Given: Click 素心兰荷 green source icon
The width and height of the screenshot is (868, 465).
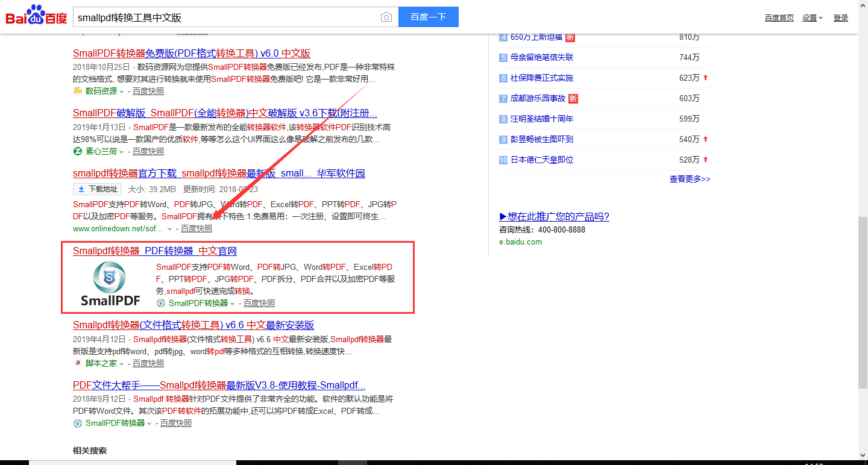Looking at the screenshot, I should [x=78, y=151].
